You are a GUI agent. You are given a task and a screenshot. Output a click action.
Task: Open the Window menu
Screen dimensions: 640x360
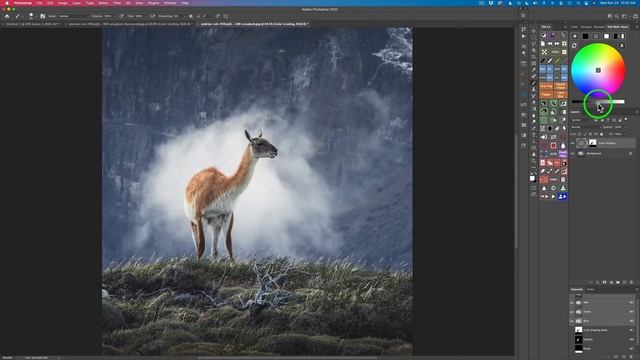tap(170, 3)
